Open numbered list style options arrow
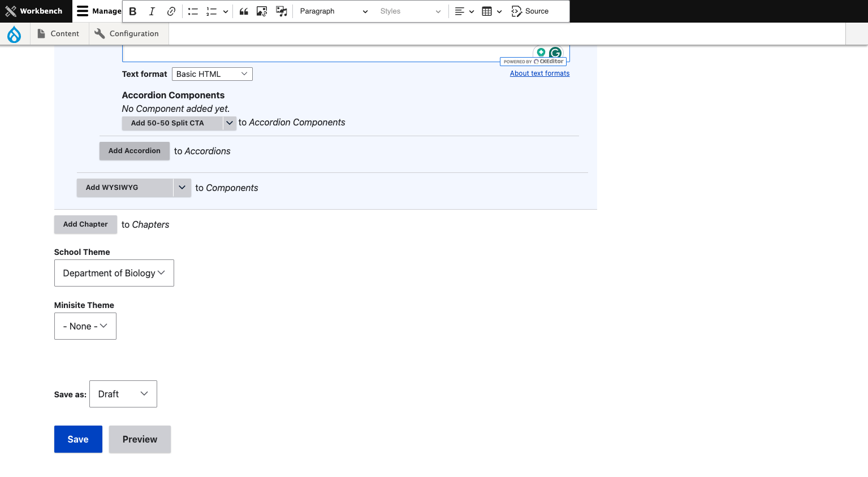This screenshot has height=477, width=868. (226, 11)
